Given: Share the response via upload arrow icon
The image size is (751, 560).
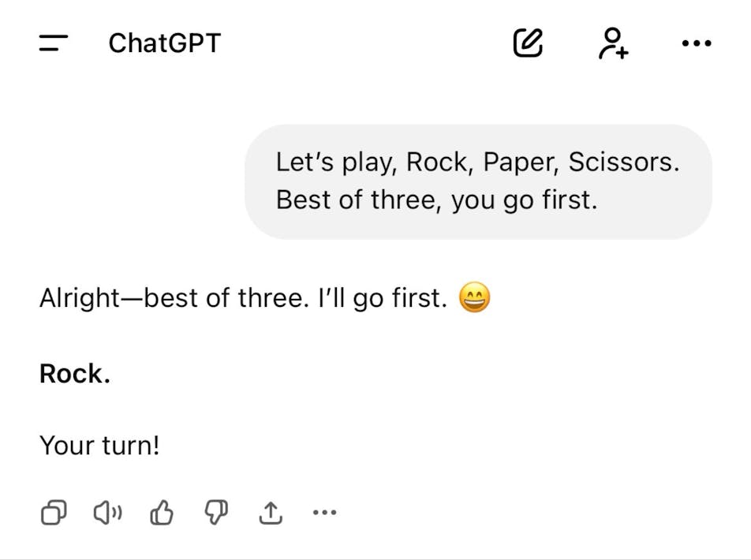Looking at the screenshot, I should pyautogui.click(x=271, y=513).
